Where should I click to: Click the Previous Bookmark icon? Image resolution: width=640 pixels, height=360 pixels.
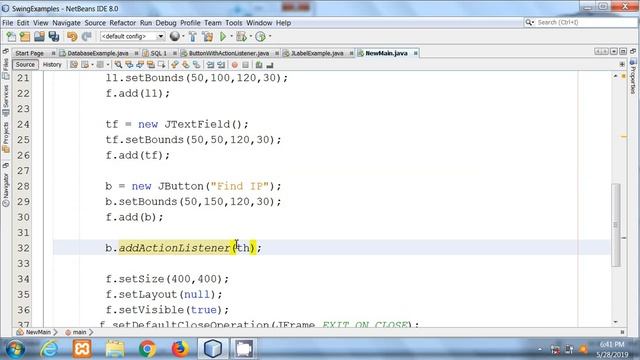tap(175, 64)
